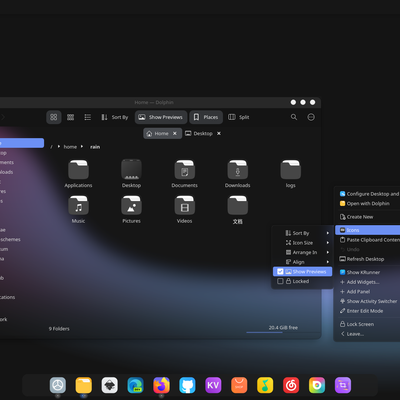The height and width of the screenshot is (400, 400).
Task: Open Dolphin's hamburger menu button
Action: (311, 117)
